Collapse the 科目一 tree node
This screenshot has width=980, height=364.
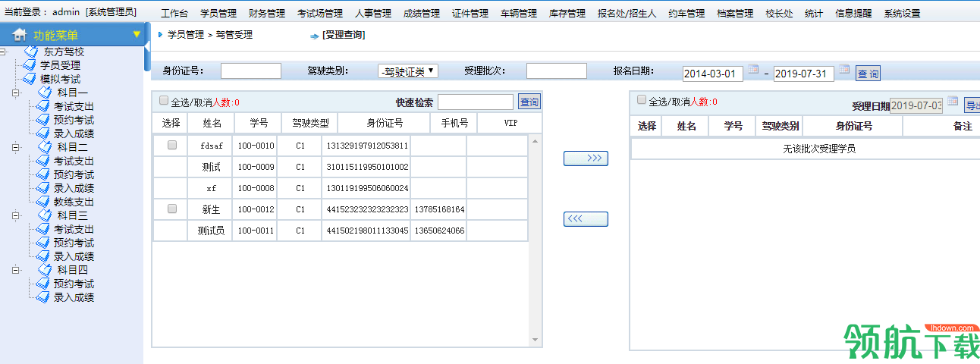tap(16, 93)
